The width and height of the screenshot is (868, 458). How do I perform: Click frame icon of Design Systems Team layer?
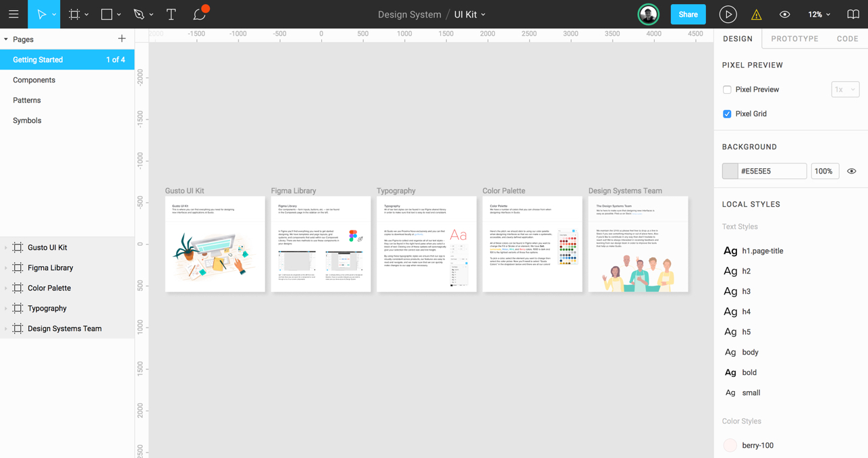click(18, 328)
